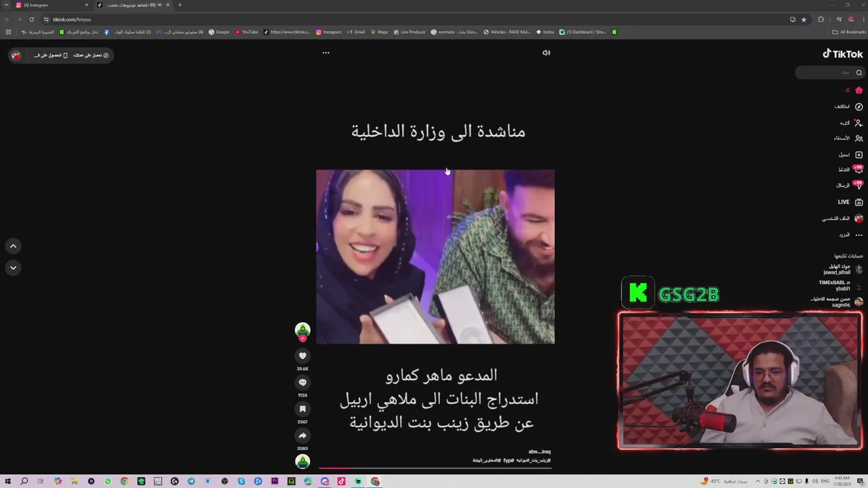Mute the video with the speaker icon
This screenshot has width=868, height=488.
coord(546,53)
